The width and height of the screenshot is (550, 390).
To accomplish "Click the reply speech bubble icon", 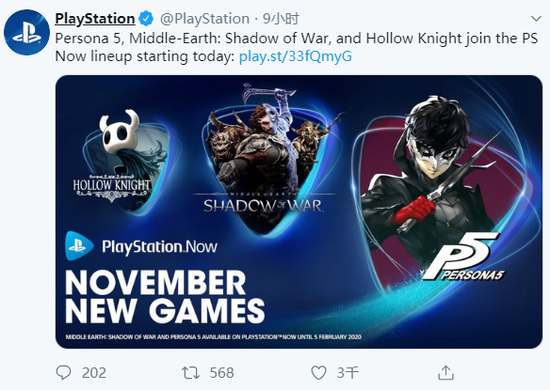I will (63, 372).
